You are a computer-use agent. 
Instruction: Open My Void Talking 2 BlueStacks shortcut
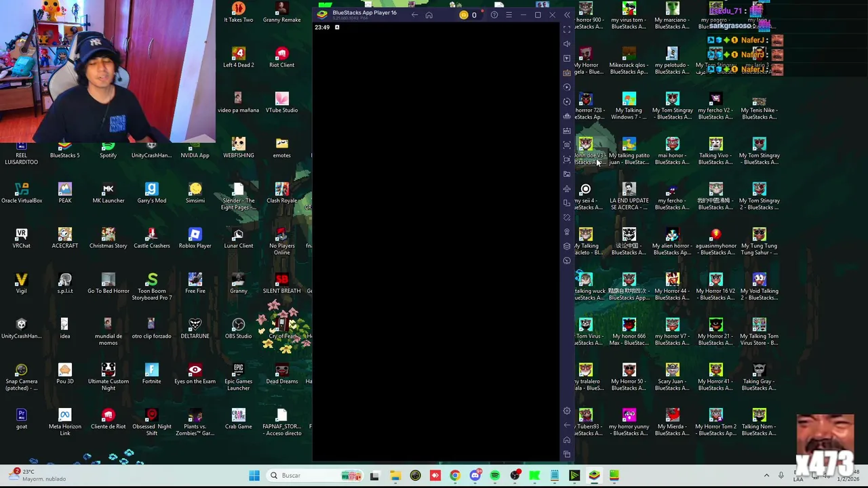[x=759, y=287]
